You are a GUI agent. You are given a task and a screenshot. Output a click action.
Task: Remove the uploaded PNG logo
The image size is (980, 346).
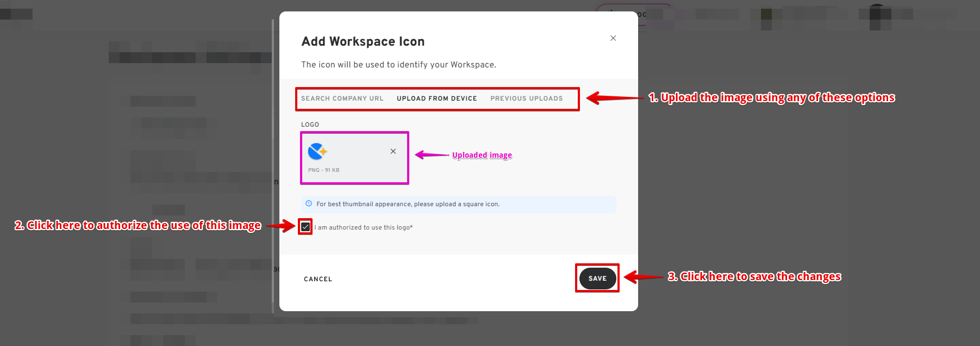coord(393,151)
